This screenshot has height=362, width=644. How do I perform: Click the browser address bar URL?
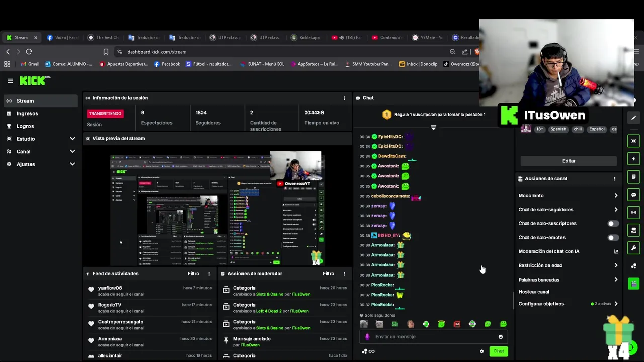point(156,52)
